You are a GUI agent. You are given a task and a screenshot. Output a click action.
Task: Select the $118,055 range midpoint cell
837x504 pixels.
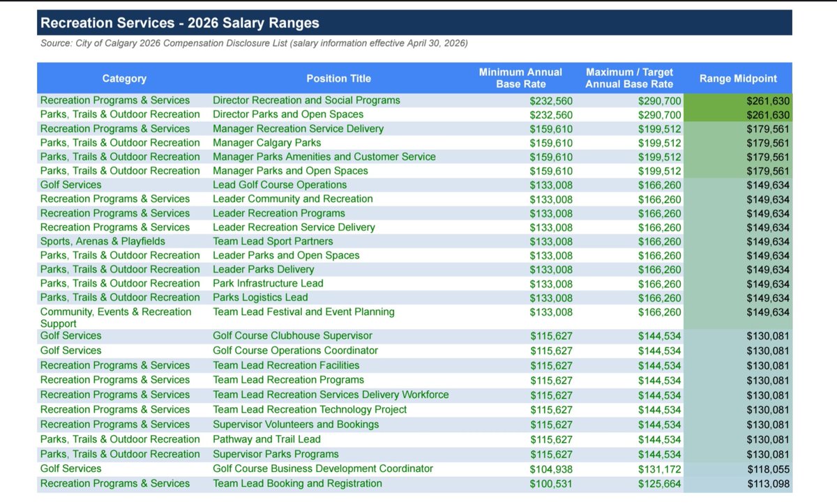click(x=768, y=468)
